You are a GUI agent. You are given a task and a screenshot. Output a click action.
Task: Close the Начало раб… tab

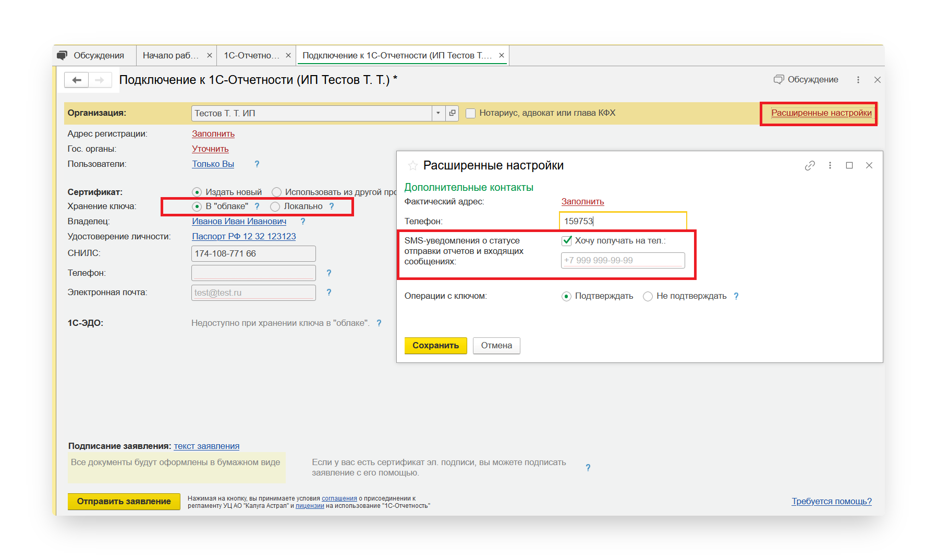(x=209, y=55)
